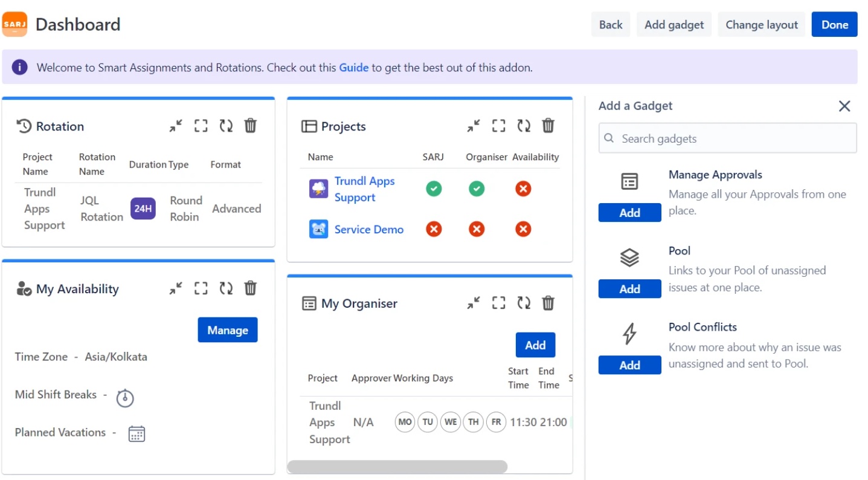The image size is (868, 480).
Task: Remove the Projects gadget with trash icon
Action: (548, 125)
